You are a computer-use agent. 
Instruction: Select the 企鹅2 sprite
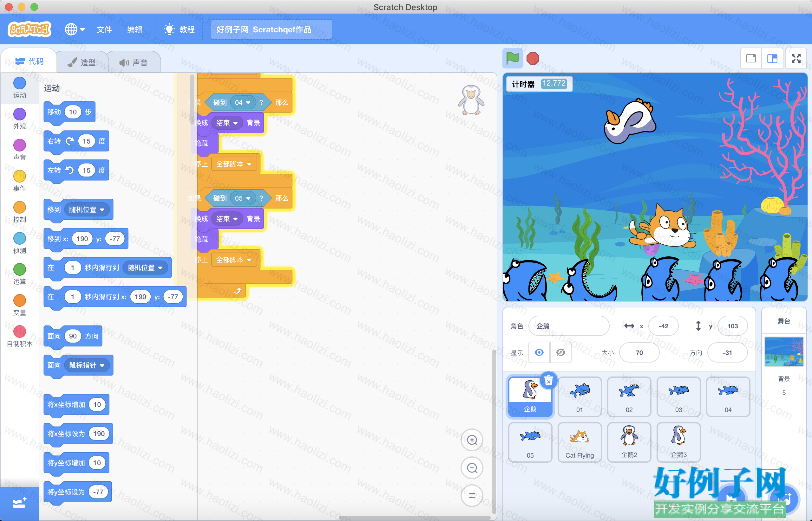pyautogui.click(x=629, y=442)
